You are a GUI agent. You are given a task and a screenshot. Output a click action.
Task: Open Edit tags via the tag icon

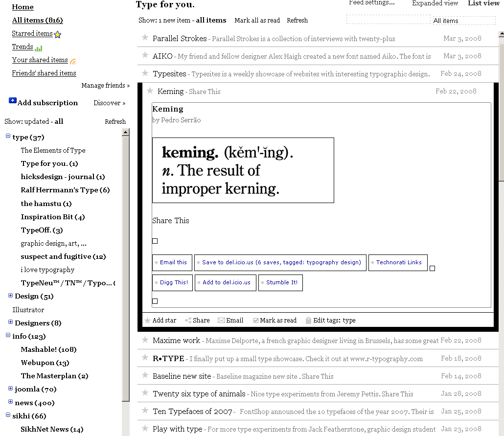point(308,320)
